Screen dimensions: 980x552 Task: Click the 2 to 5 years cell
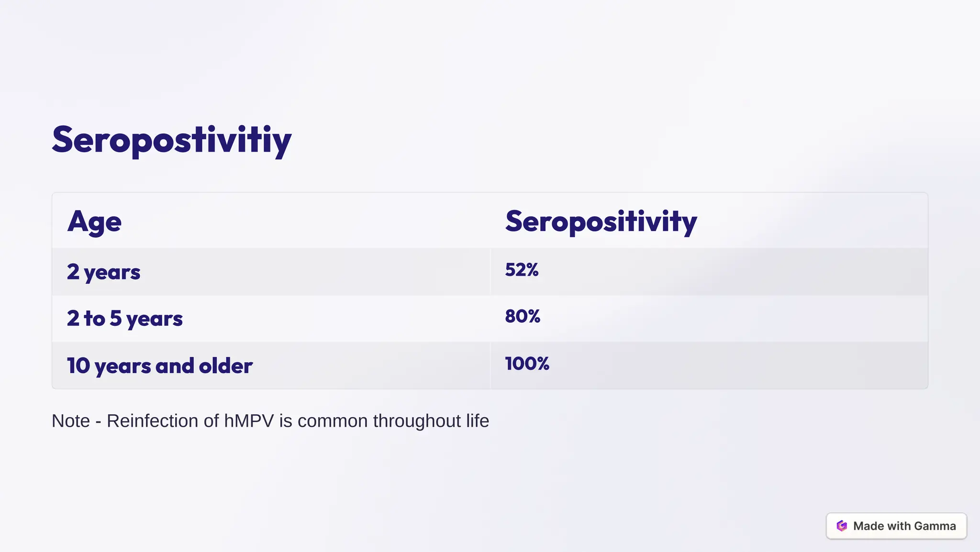click(271, 319)
